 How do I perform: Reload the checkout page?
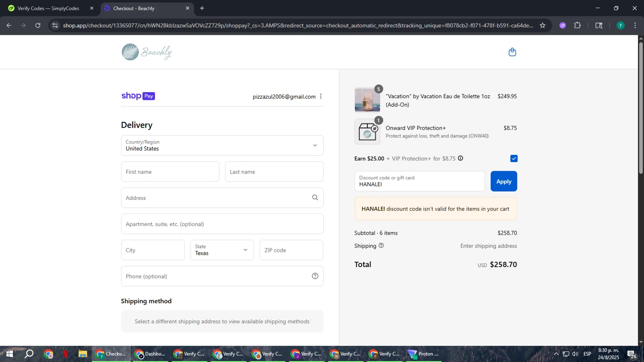pyautogui.click(x=38, y=25)
